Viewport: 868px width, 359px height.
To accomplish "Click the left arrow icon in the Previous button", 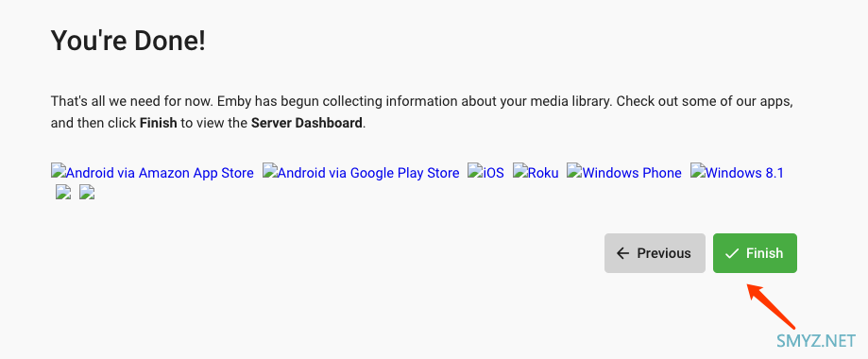I will point(622,253).
